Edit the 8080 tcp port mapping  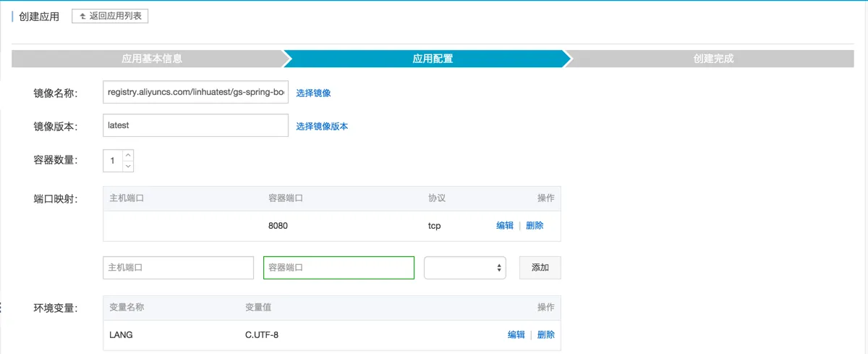click(x=505, y=226)
